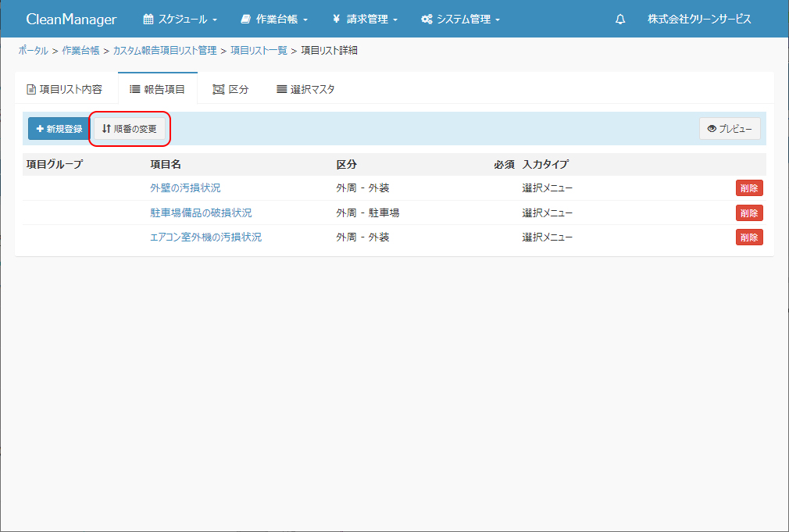Click the 新規登録 button

59,129
